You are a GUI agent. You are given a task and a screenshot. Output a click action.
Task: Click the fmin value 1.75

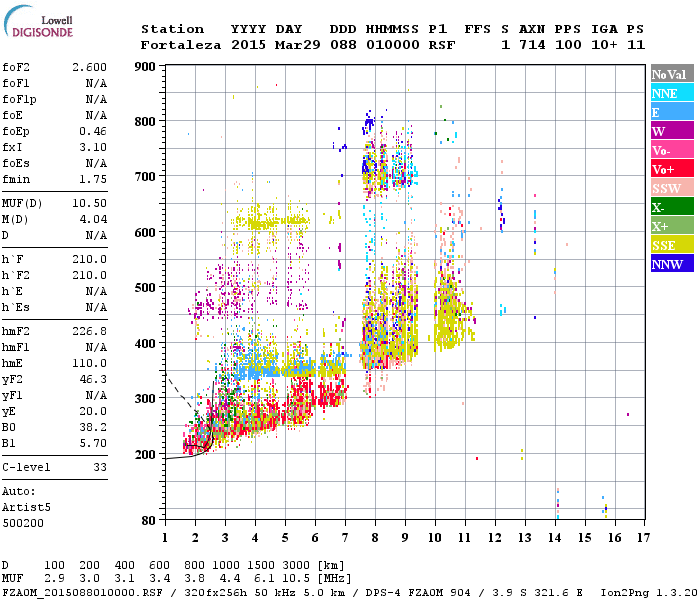click(x=93, y=179)
